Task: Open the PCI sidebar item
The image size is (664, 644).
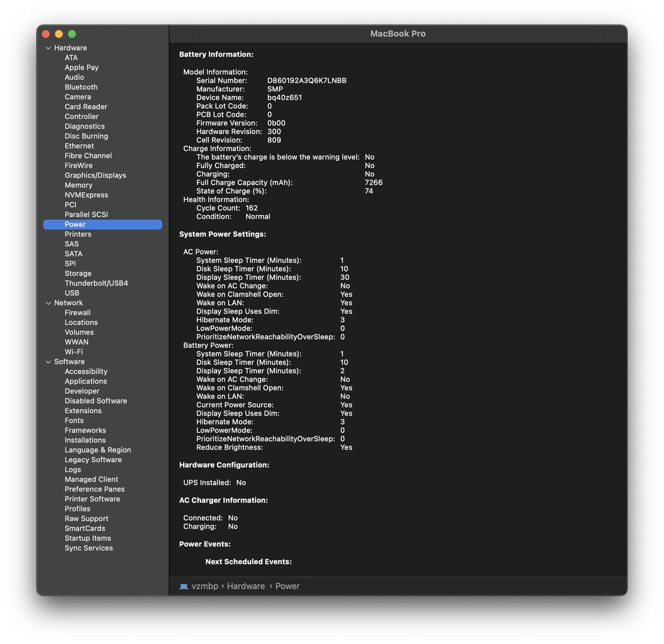Action: coord(71,205)
